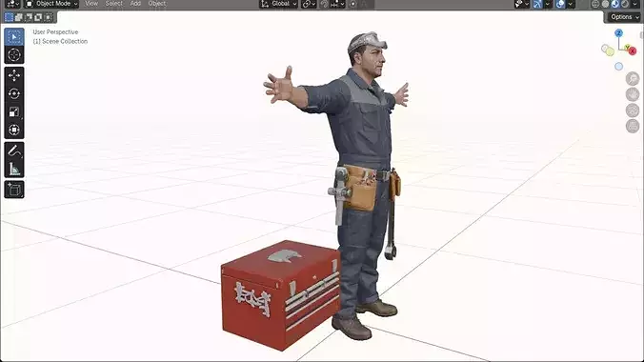644x362 pixels.
Task: Choose the Annotate tool
Action: coord(14,151)
